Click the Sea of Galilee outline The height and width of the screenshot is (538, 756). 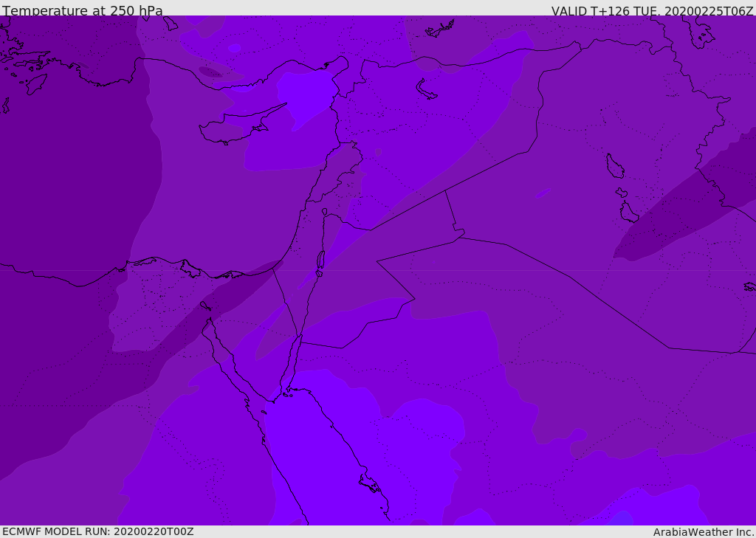coord(325,212)
